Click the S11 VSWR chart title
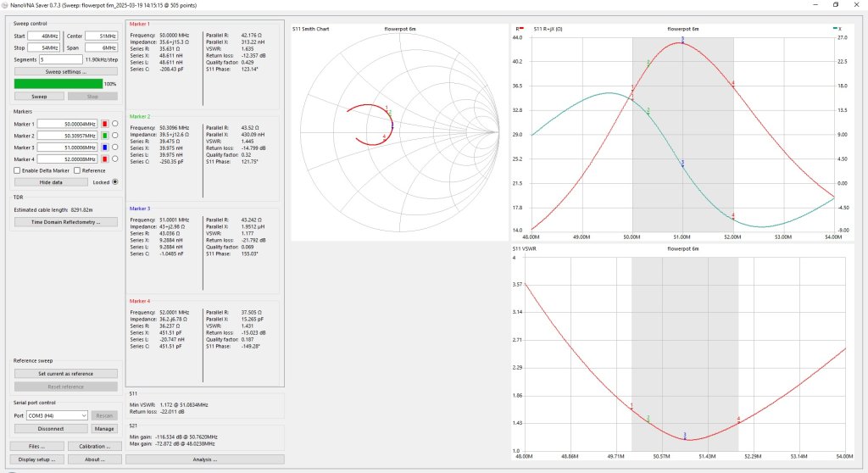 click(524, 248)
